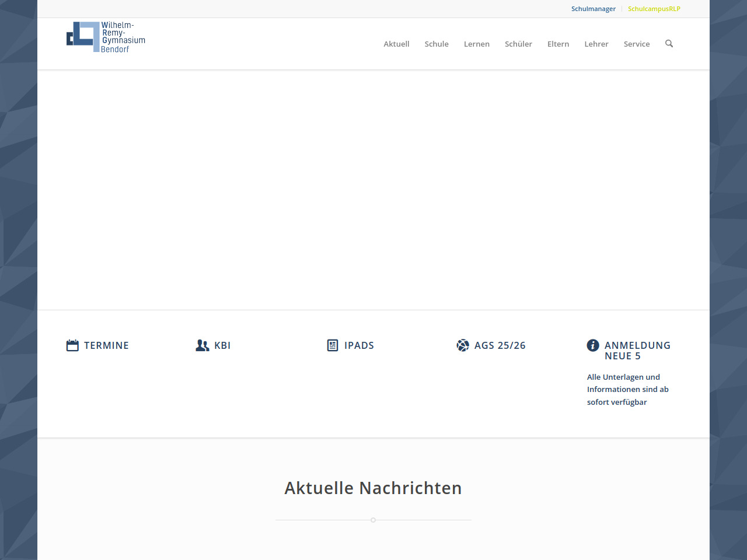Open the SchulcampusRLP link

(x=654, y=9)
